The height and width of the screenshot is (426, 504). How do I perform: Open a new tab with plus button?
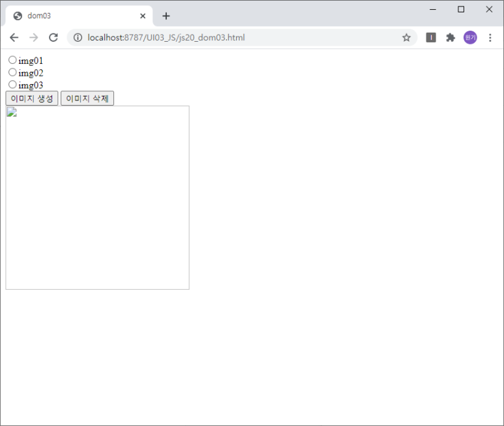click(166, 16)
